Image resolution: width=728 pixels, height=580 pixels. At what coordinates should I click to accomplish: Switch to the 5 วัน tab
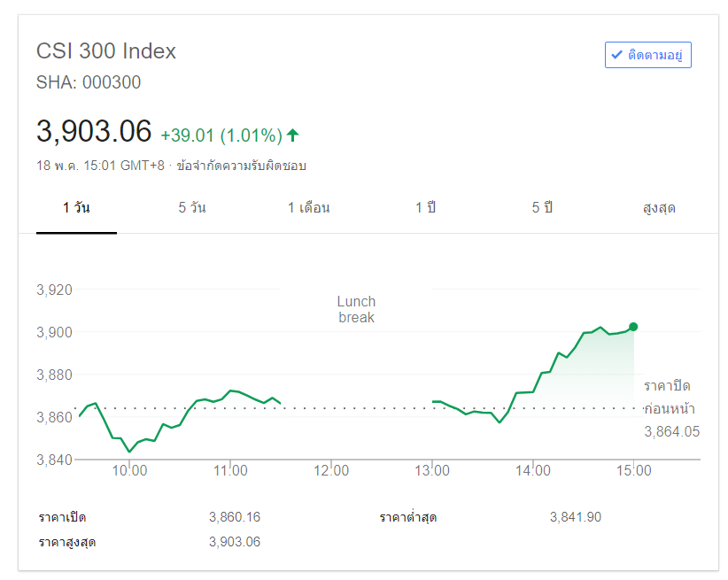click(x=192, y=208)
